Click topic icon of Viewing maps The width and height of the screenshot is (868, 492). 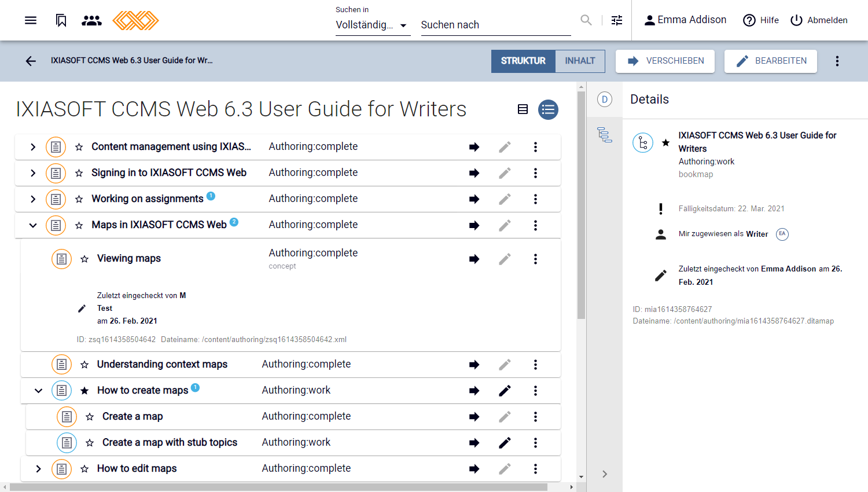tap(61, 259)
